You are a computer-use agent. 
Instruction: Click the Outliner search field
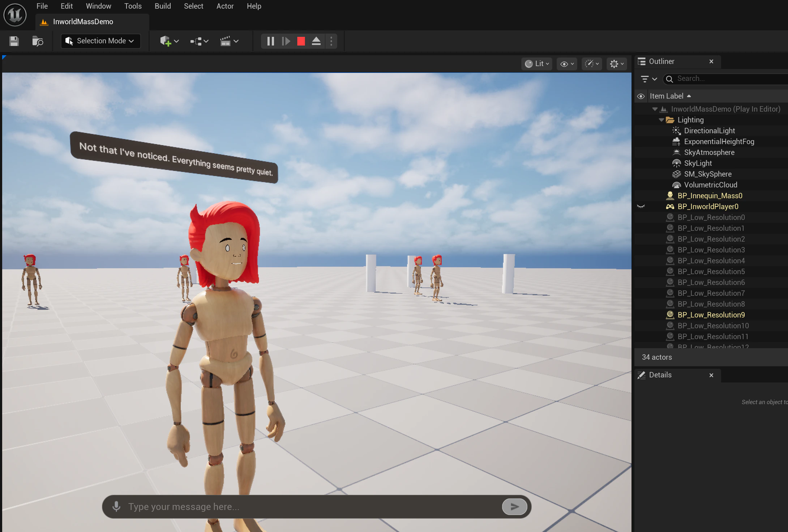pyautogui.click(x=727, y=79)
